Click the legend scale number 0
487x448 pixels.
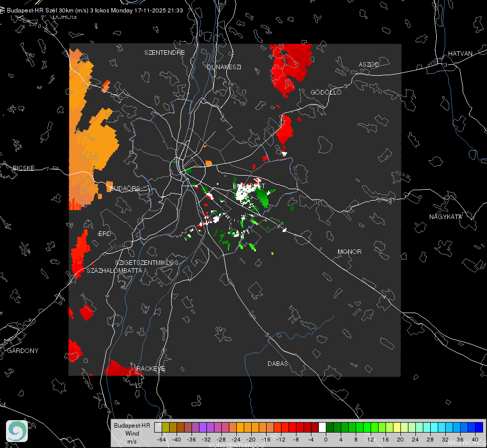click(x=326, y=440)
